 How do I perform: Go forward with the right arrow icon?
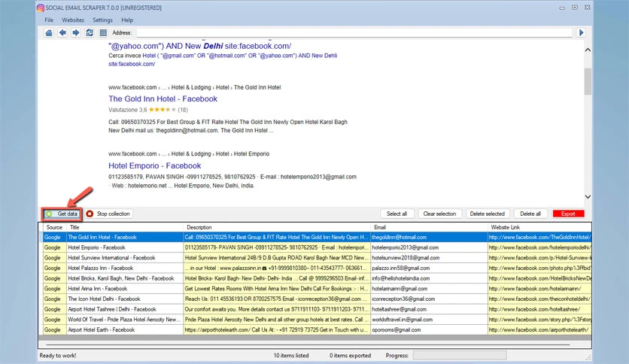(76, 33)
